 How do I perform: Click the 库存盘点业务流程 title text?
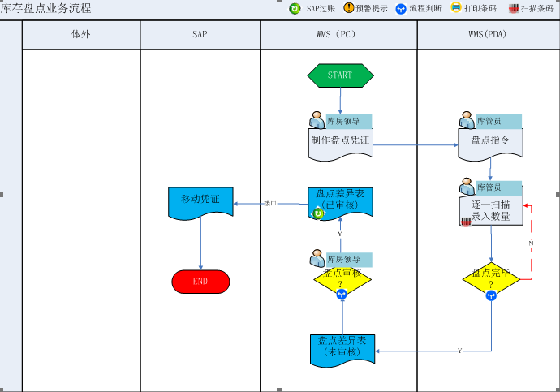(45, 8)
